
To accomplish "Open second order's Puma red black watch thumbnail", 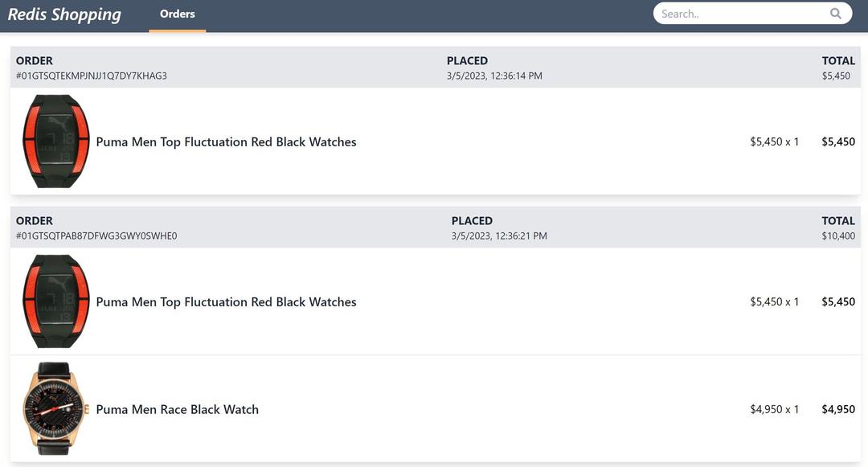I will coord(55,301).
